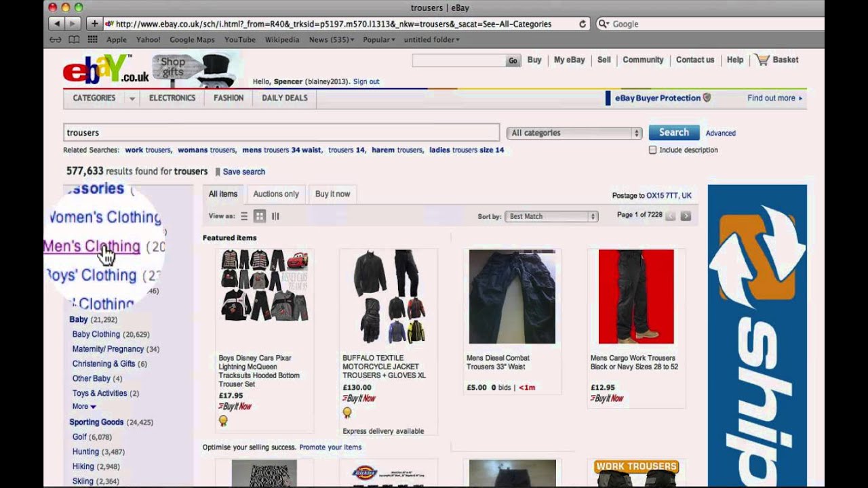Viewport: 868px width, 488px height.
Task: Open Top Sites grid icon
Action: tap(92, 39)
